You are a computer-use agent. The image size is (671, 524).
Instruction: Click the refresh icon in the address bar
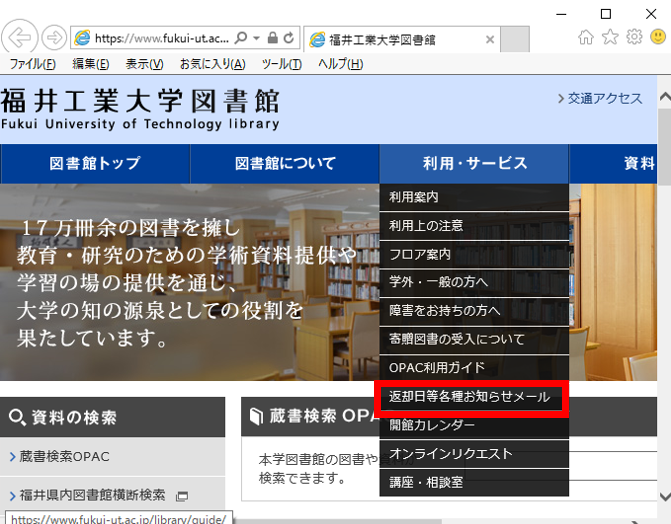pyautogui.click(x=289, y=38)
